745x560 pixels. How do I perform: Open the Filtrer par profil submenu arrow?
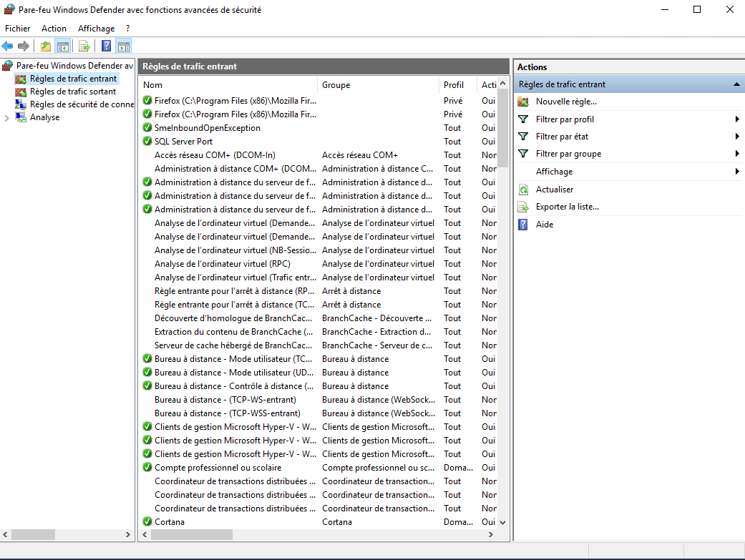click(x=736, y=119)
